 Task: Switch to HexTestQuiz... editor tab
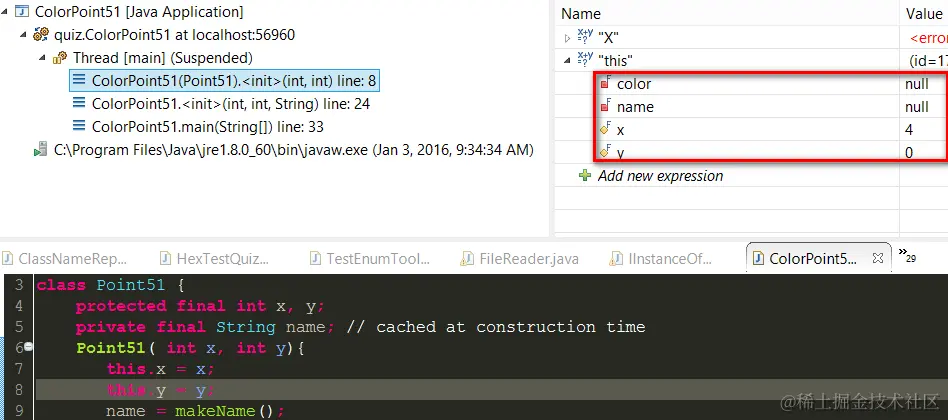click(215, 259)
